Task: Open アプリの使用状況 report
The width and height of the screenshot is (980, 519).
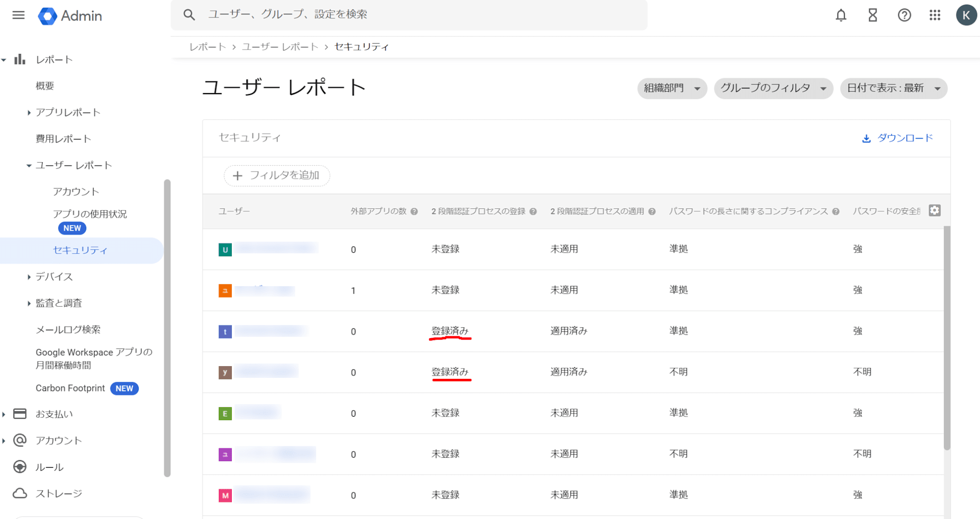Action: click(x=90, y=214)
